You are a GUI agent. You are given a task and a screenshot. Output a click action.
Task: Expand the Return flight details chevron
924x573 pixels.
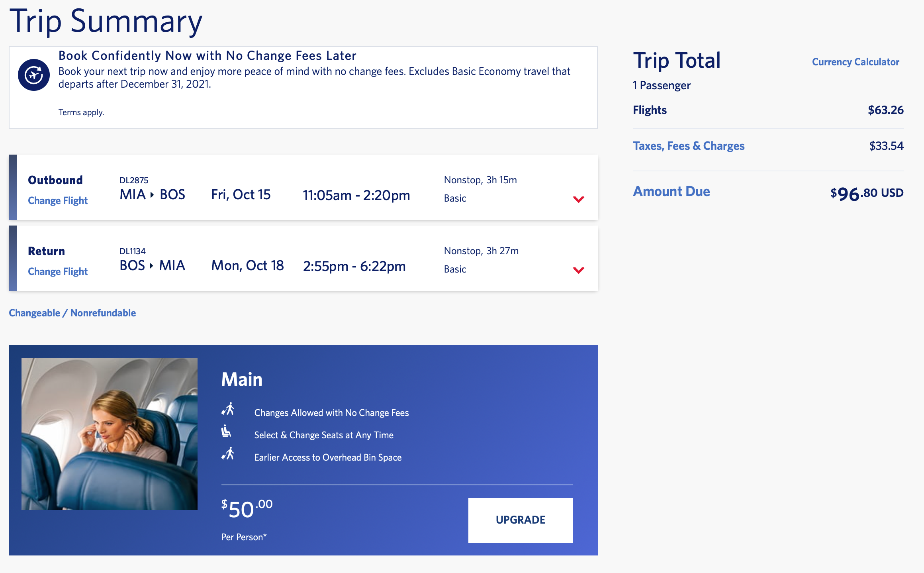[578, 270]
